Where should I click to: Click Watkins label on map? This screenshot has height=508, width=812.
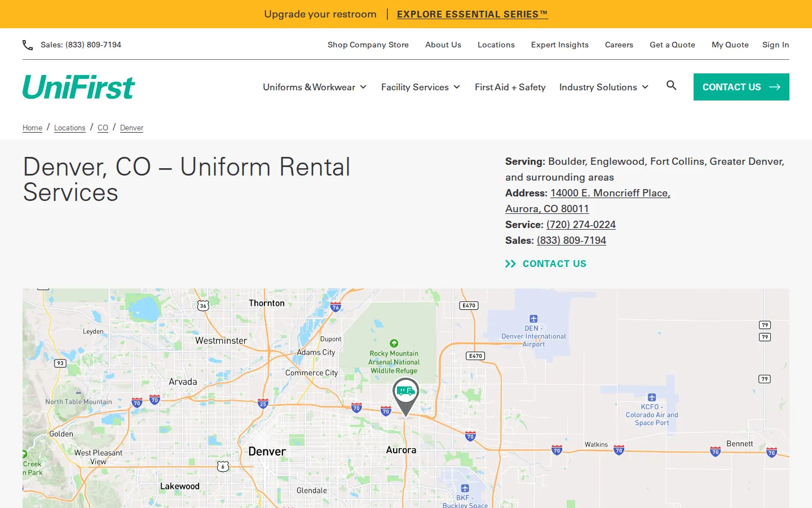[596, 445]
